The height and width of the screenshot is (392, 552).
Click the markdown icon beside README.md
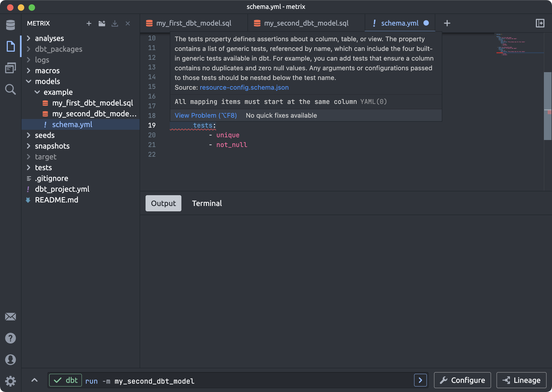[x=28, y=200]
